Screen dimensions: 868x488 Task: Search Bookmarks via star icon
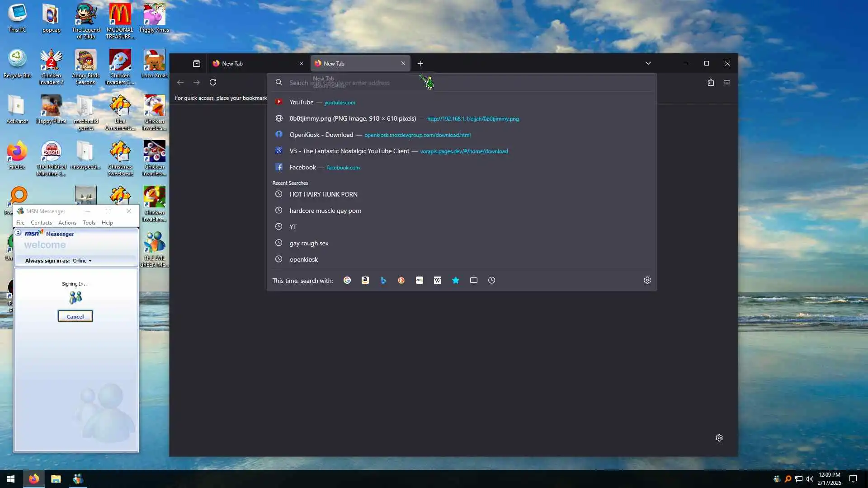[456, 280]
